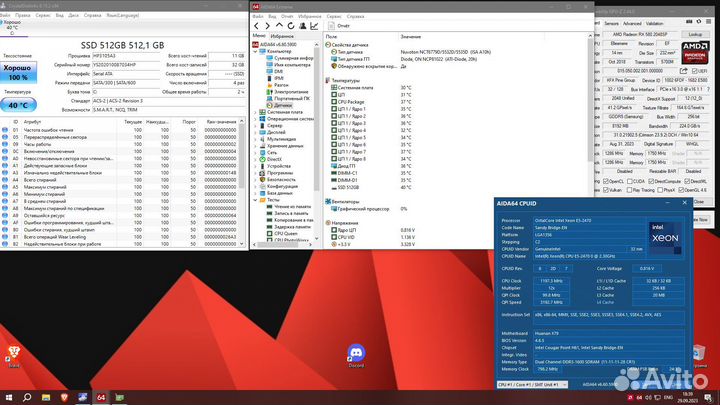Open Validation tab in GPU-Z
The image size is (720, 405).
click(654, 23)
